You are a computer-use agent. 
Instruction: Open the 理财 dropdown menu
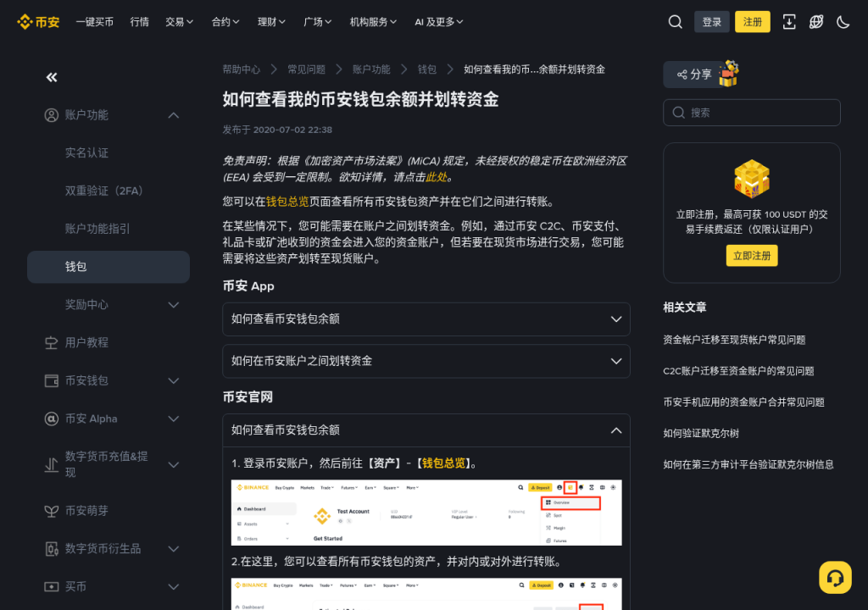(x=271, y=21)
